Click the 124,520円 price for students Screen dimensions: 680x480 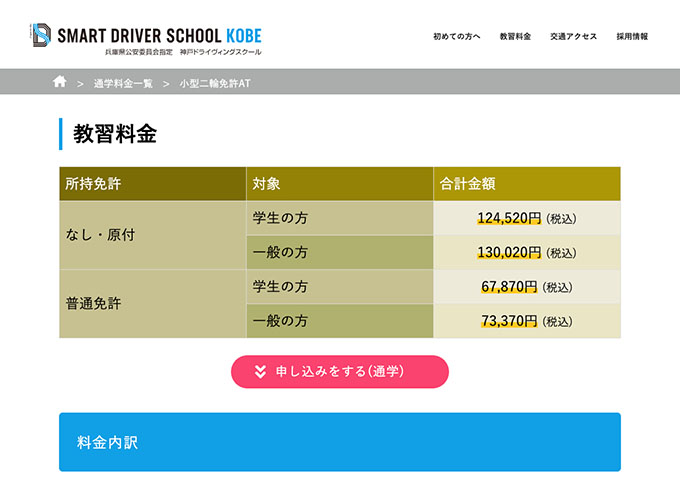[x=509, y=218]
